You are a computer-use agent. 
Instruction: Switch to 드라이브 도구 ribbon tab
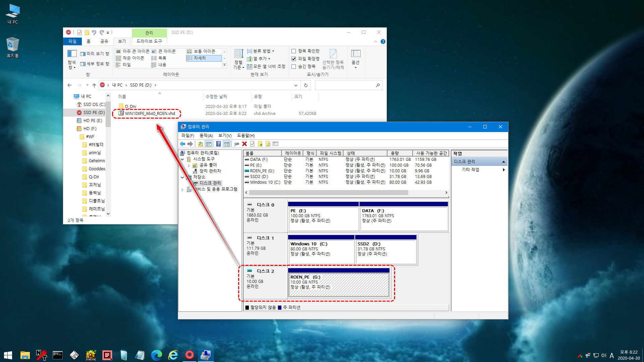(149, 41)
